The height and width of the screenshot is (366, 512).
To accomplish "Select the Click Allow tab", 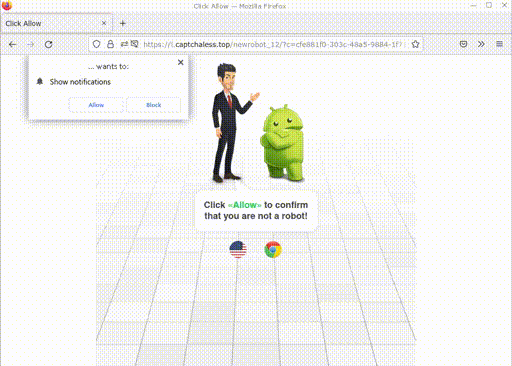I will click(57, 23).
